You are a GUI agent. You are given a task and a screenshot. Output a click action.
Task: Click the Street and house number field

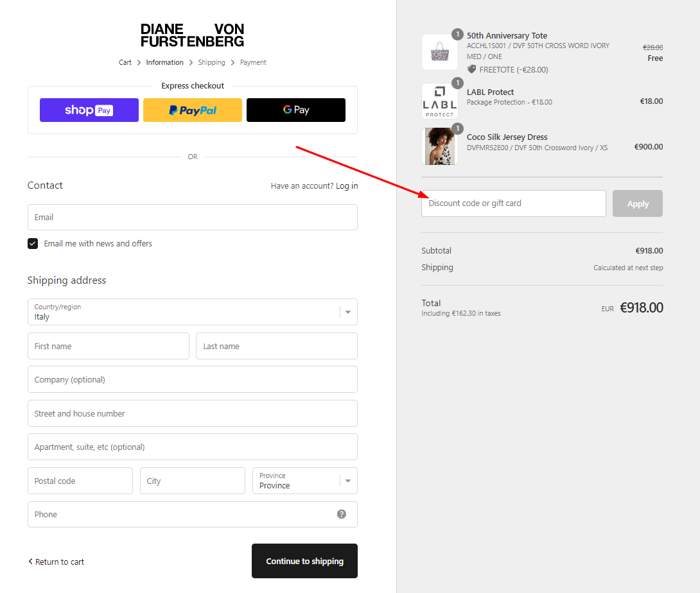193,414
